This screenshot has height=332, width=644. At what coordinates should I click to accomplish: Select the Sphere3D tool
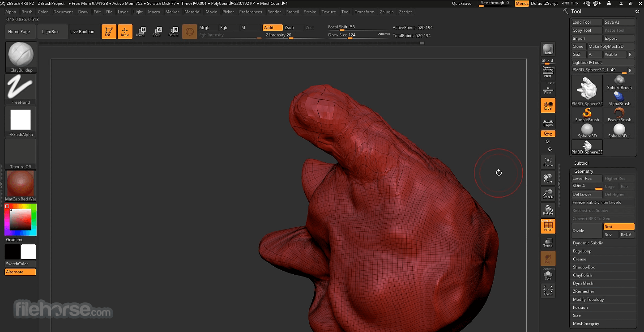587,131
